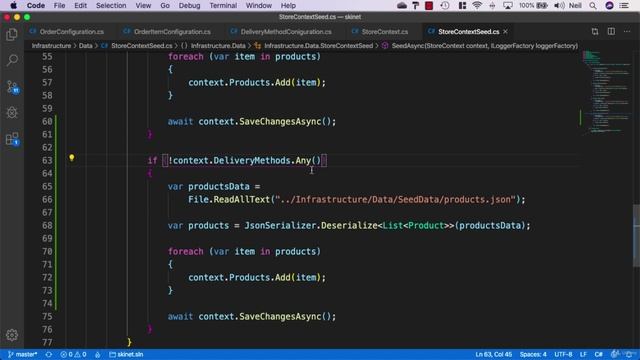
Task: Select the StoreContextSeed.cs tab
Action: tap(469, 31)
